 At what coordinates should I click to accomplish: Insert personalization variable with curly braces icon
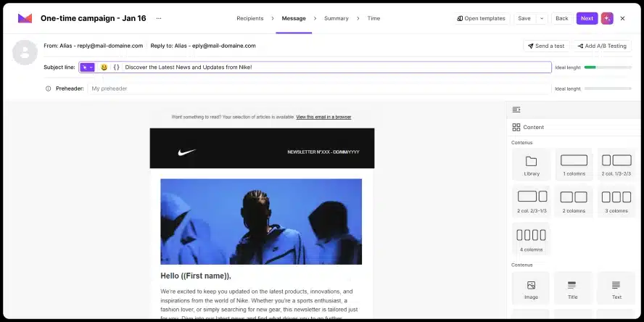pyautogui.click(x=116, y=67)
